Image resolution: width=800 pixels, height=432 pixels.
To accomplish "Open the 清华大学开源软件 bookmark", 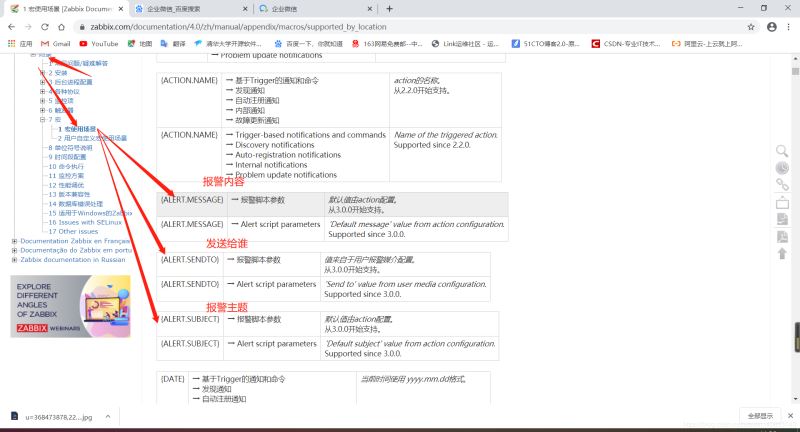I will pos(228,44).
